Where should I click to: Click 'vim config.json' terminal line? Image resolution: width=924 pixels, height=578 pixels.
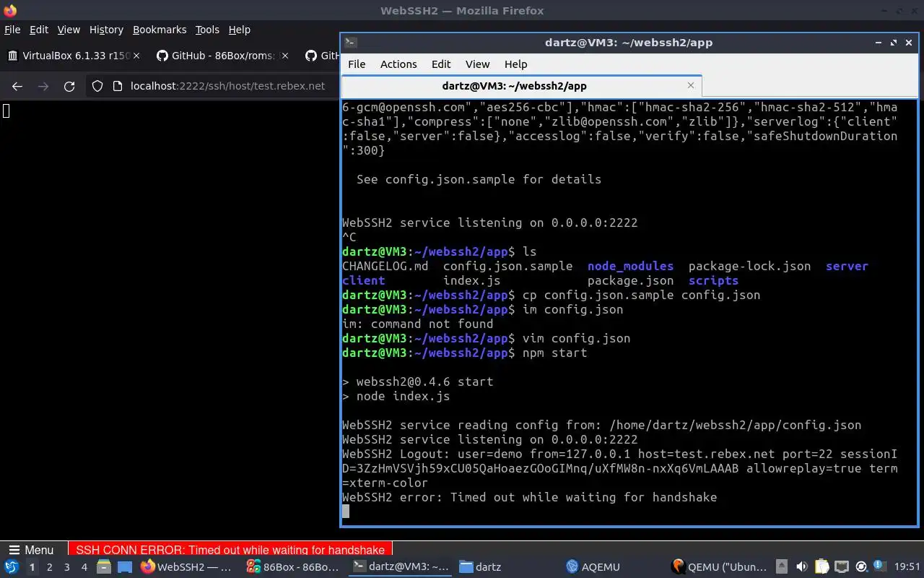pyautogui.click(x=576, y=338)
